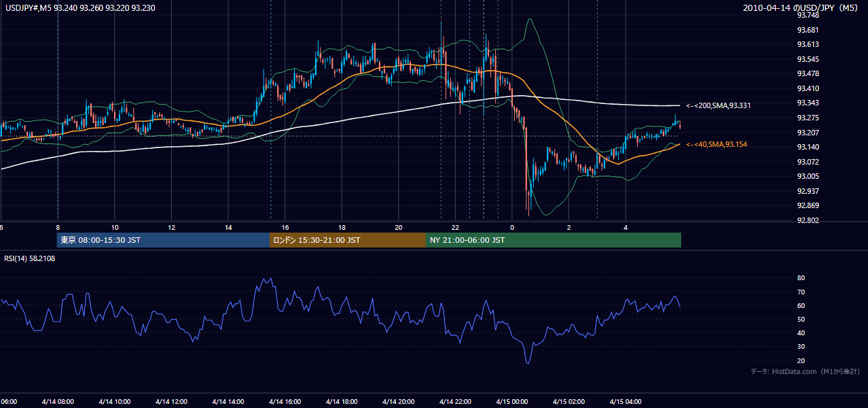The image size is (868, 408).
Task: Click the 4/14 12:00 date label
Action: [x=171, y=401]
